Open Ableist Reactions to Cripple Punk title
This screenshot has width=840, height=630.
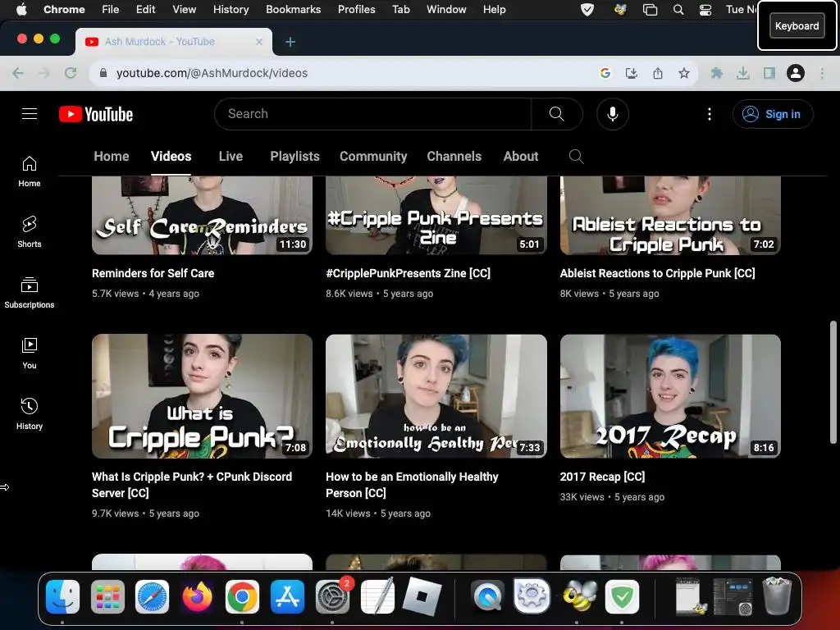point(657,273)
